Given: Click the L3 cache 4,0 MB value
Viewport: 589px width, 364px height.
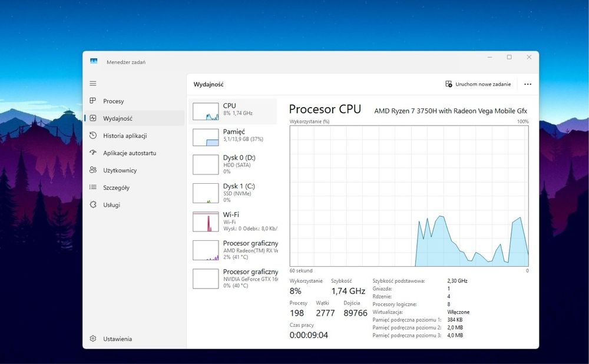Looking at the screenshot, I should click(x=455, y=336).
